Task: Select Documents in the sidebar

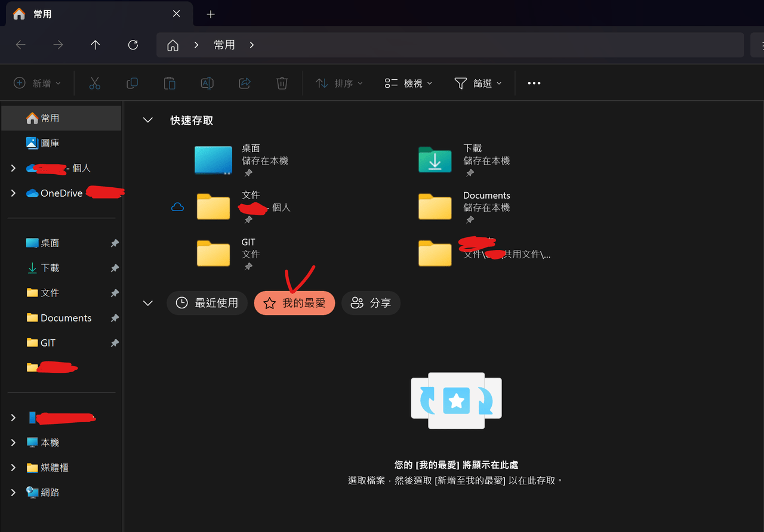Action: click(x=61, y=318)
